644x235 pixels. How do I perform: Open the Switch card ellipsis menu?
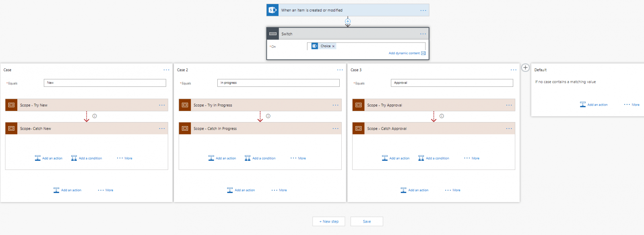pos(423,34)
